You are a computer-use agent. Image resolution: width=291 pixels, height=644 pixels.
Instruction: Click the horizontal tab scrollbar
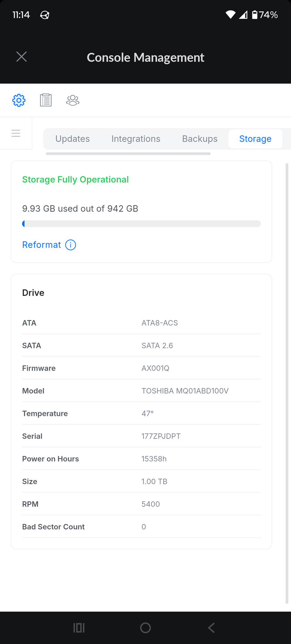click(x=128, y=154)
